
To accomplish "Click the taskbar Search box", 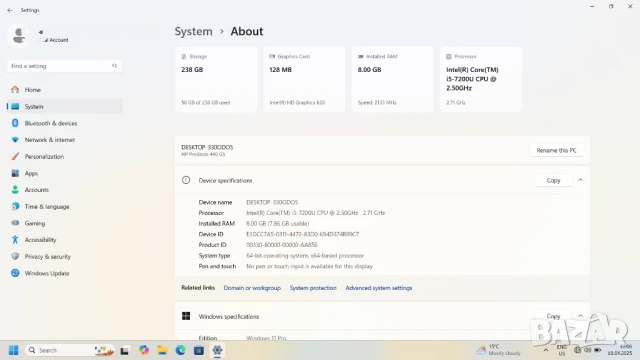I will [69, 350].
